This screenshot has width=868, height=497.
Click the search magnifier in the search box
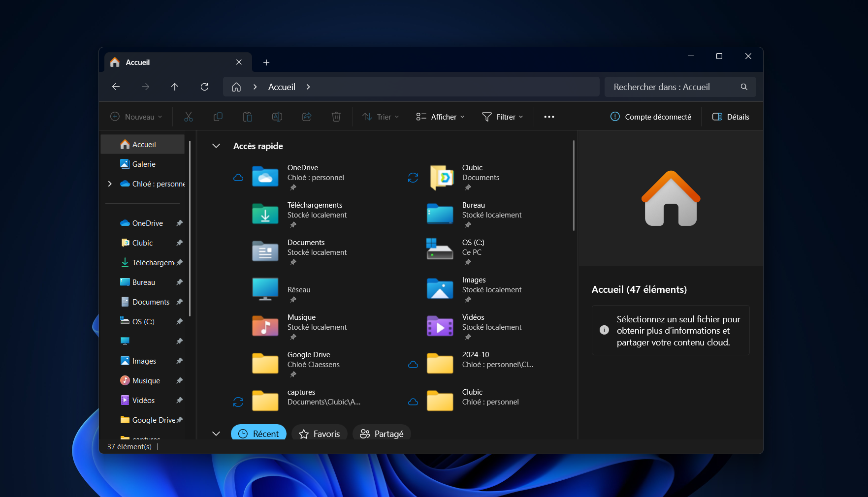click(743, 87)
